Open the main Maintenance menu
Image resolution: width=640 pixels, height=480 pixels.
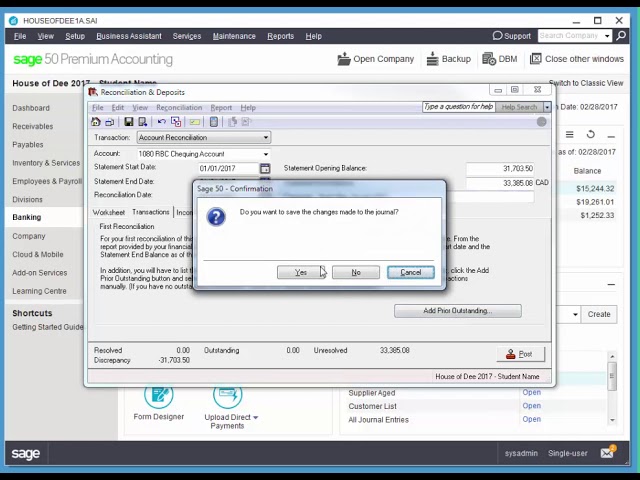pos(234,36)
